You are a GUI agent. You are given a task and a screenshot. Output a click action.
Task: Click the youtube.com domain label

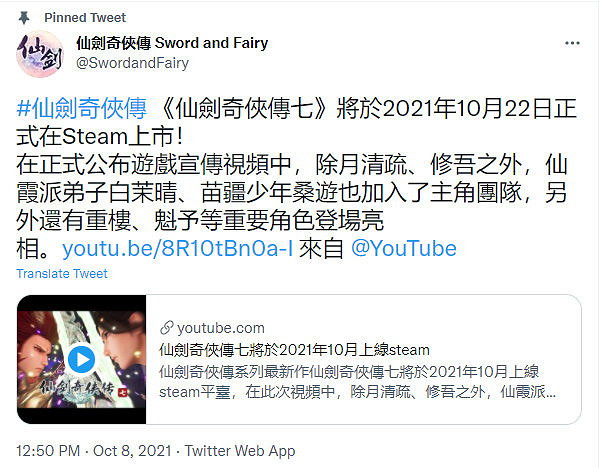(220, 328)
